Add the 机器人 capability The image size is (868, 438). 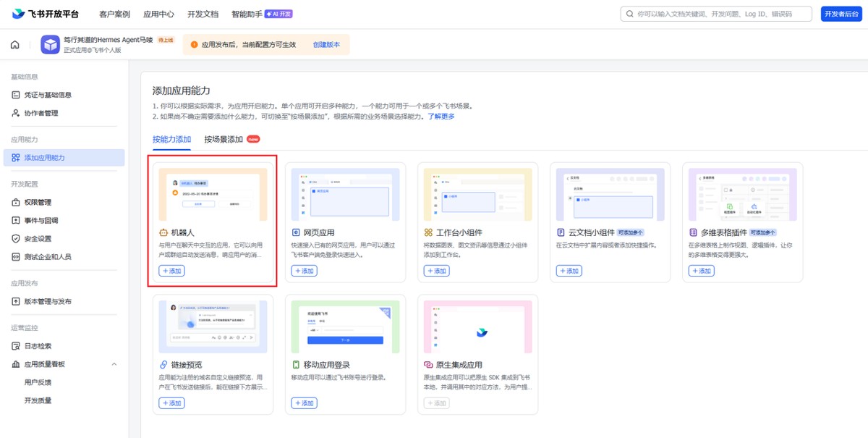(x=171, y=271)
